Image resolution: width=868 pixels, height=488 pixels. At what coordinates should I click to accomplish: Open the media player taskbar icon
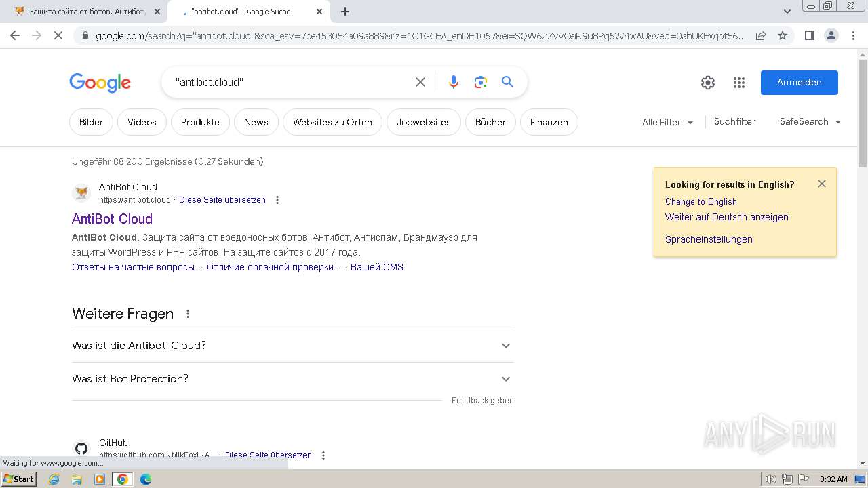coord(100,479)
